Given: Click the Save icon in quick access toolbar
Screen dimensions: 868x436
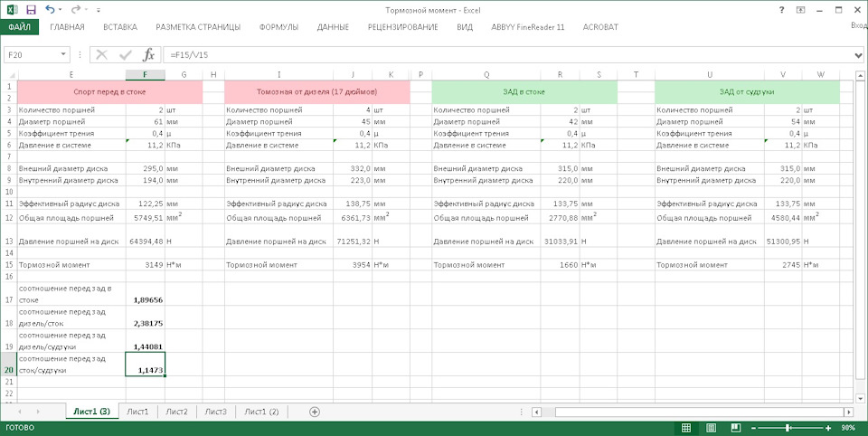Looking at the screenshot, I should (x=31, y=9).
